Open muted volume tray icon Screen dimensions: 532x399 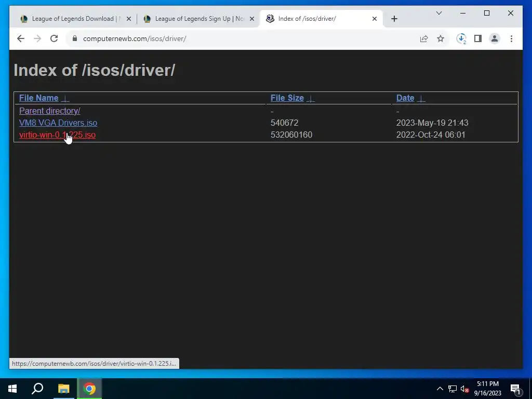[x=465, y=389]
